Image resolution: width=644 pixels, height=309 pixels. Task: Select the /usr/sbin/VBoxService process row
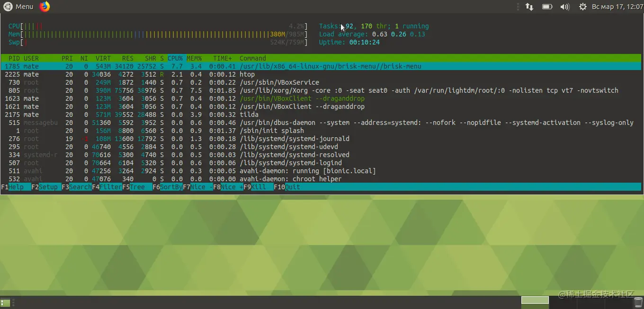click(x=321, y=82)
